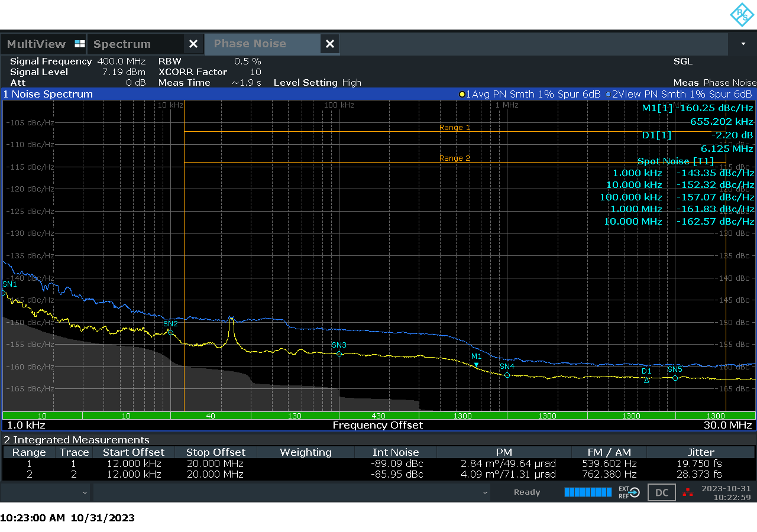Click the XCORR Factor value
This screenshot has height=532, width=757.
(257, 72)
